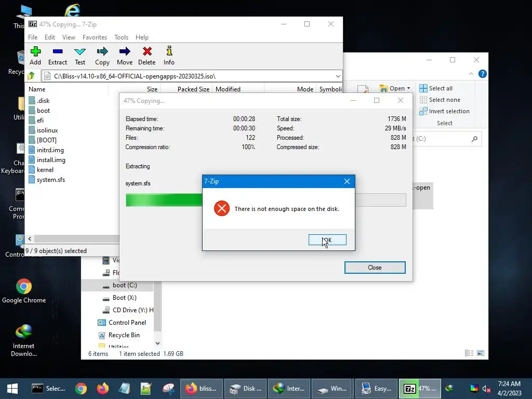
Task: Expand the 7-Zip path dropdown
Action: (x=338, y=76)
